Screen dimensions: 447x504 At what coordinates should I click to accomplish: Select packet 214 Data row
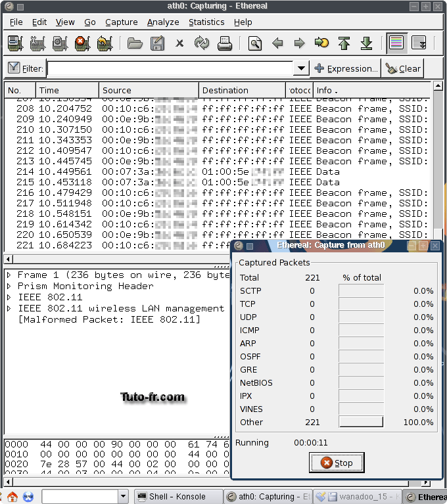217,172
